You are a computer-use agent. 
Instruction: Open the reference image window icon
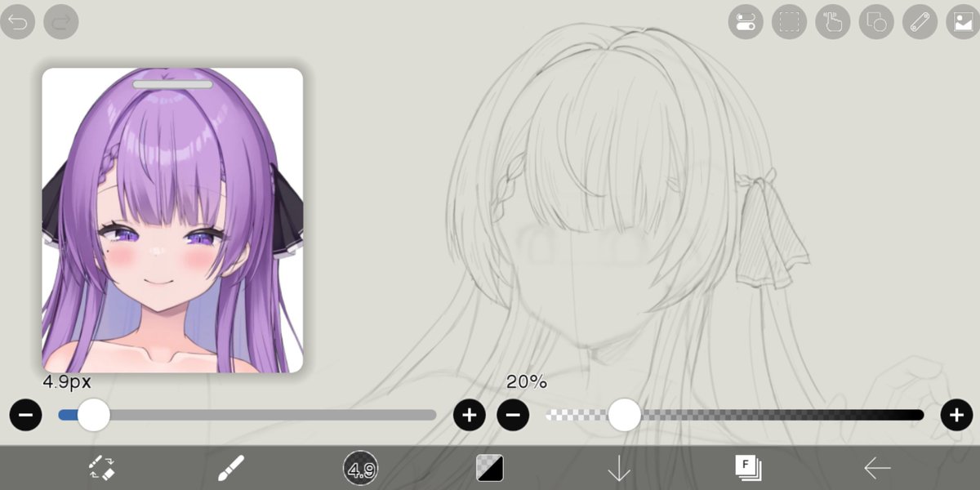click(963, 22)
